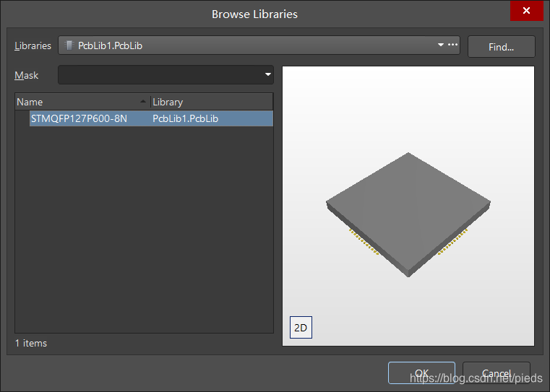Open the three-dots library browse button
The height and width of the screenshot is (392, 550).
click(x=453, y=45)
